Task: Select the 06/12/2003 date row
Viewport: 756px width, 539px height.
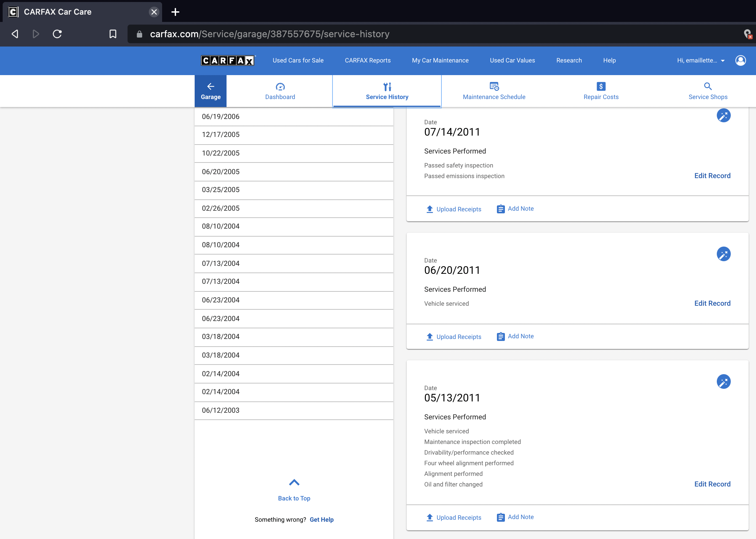Action: click(294, 411)
